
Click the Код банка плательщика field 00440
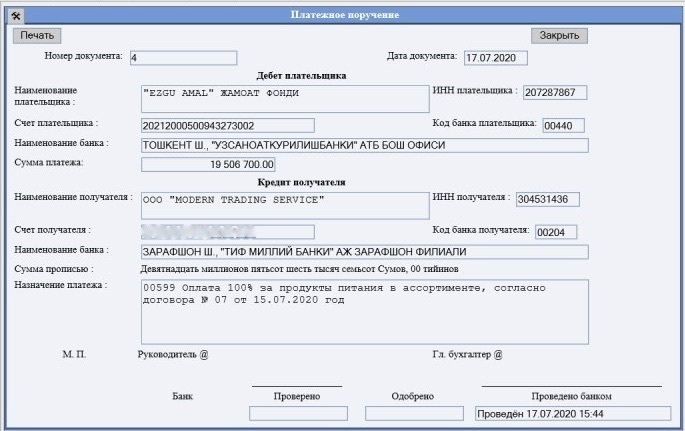[563, 126]
